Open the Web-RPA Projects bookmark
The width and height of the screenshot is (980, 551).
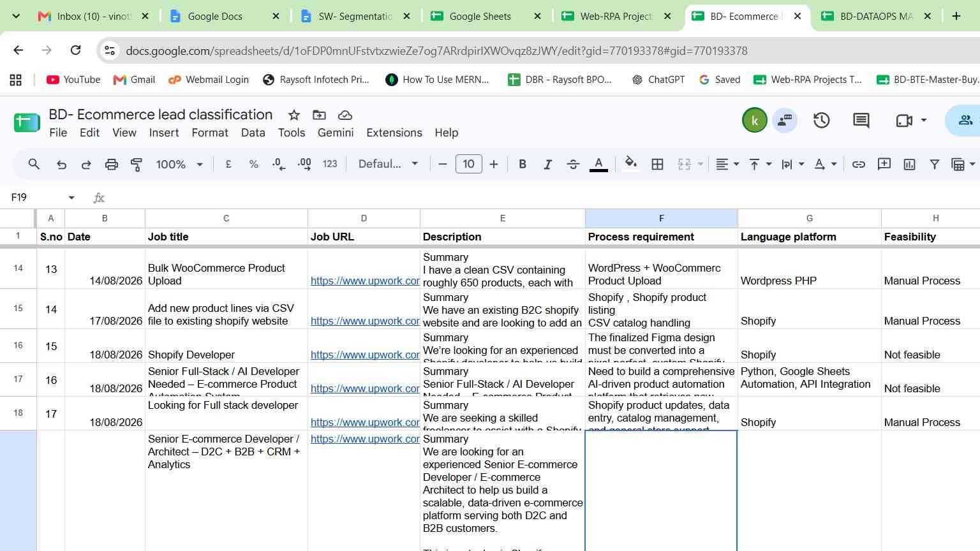click(808, 80)
